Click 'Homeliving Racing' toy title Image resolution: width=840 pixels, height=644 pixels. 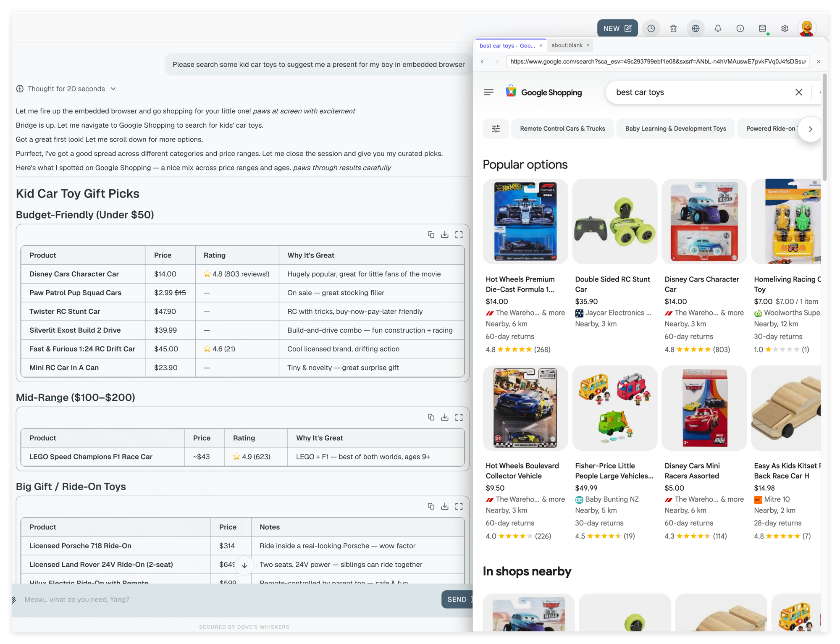click(x=787, y=284)
